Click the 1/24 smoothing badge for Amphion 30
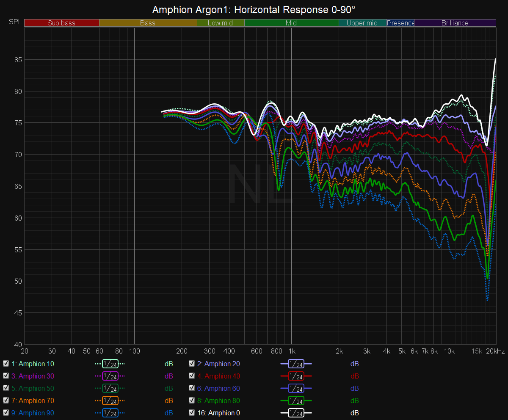The width and height of the screenshot is (508, 420). pyautogui.click(x=110, y=376)
